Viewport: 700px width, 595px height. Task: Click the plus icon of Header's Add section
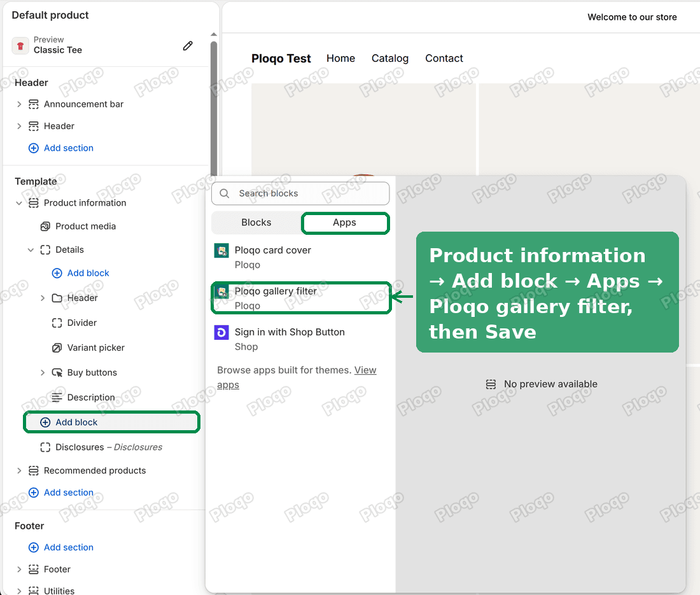pyautogui.click(x=34, y=148)
